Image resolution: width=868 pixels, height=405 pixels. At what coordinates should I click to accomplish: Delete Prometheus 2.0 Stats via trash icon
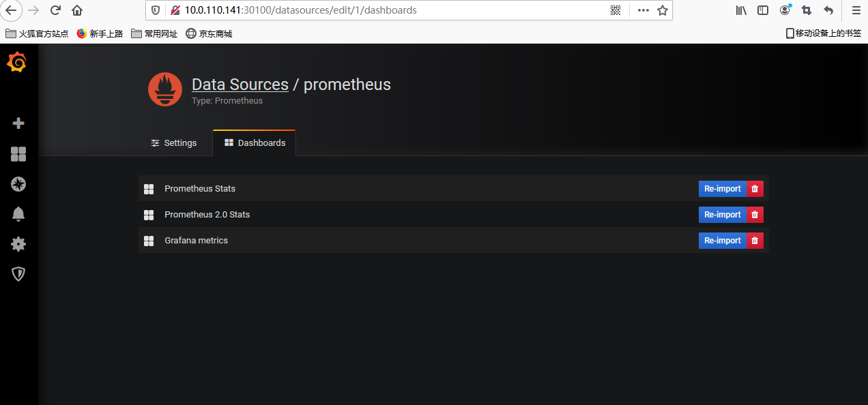[x=755, y=215]
